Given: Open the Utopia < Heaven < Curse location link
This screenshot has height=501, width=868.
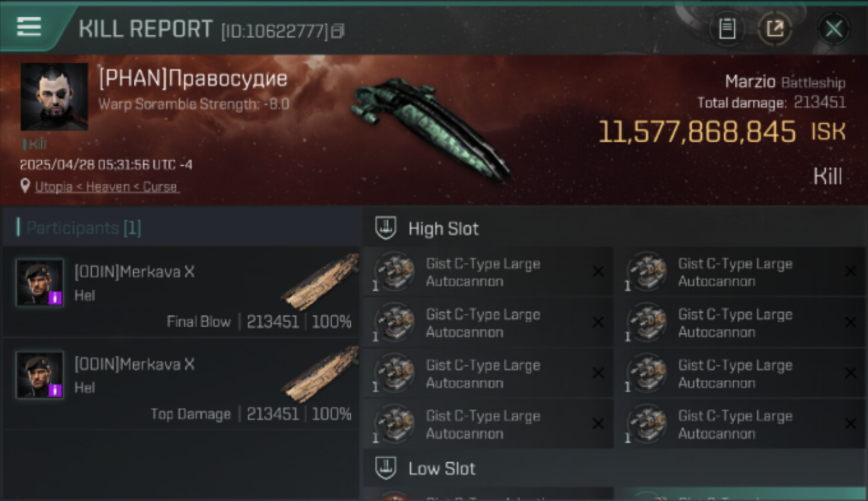Looking at the screenshot, I should [x=107, y=187].
